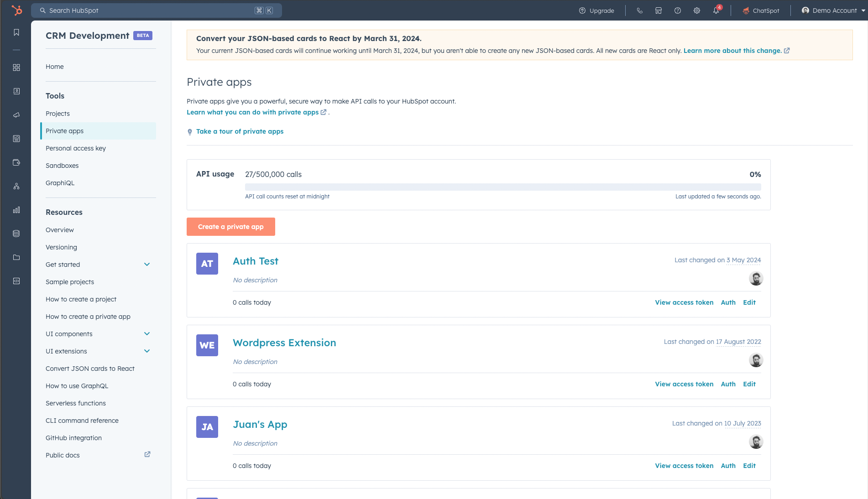Click the user avatar on Juan's App card
The width and height of the screenshot is (868, 499).
(756, 442)
